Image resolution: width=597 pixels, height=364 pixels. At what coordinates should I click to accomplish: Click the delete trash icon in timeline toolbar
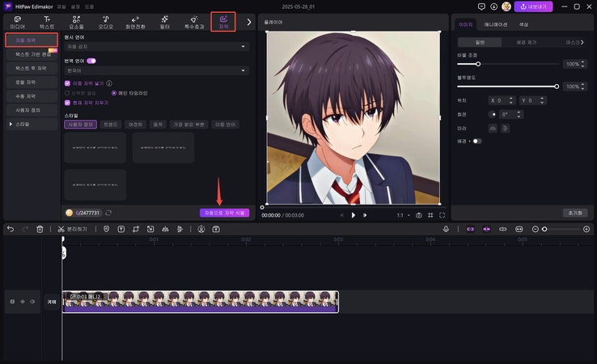coord(40,229)
